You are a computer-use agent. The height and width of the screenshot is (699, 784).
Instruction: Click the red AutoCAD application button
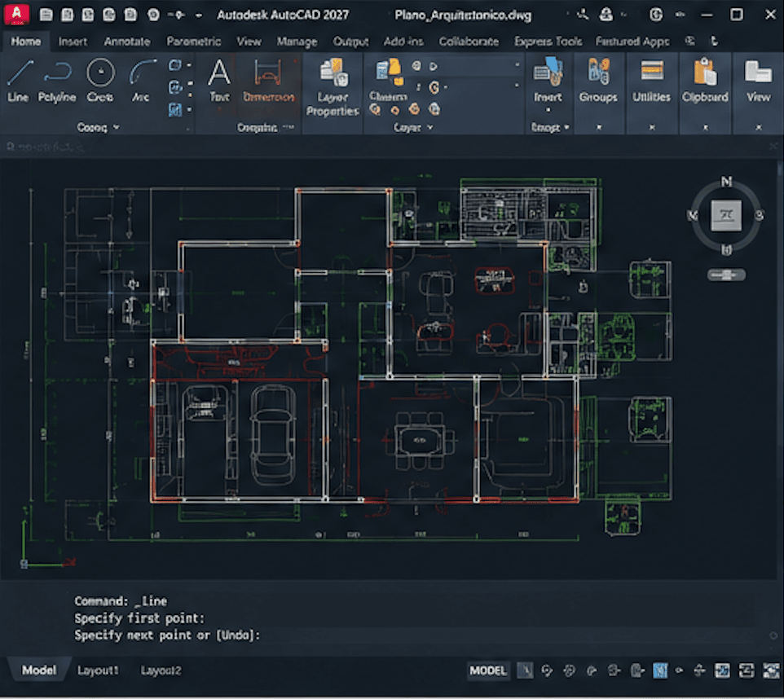click(16, 14)
